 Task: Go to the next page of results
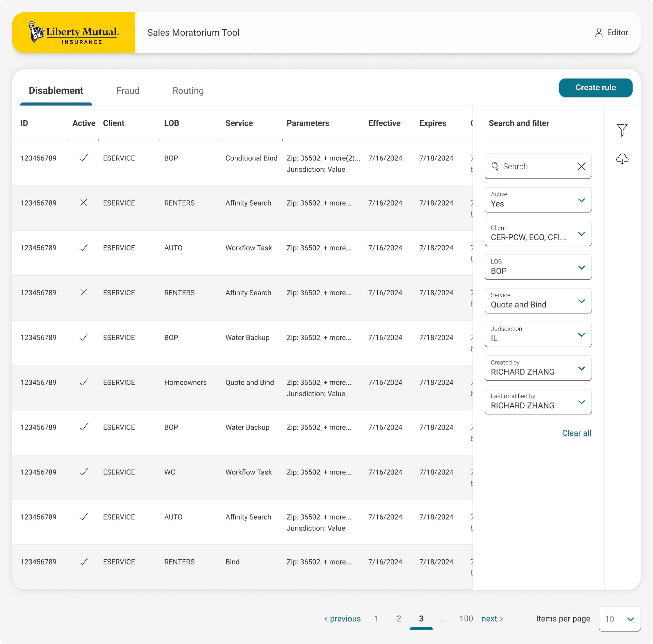click(492, 619)
